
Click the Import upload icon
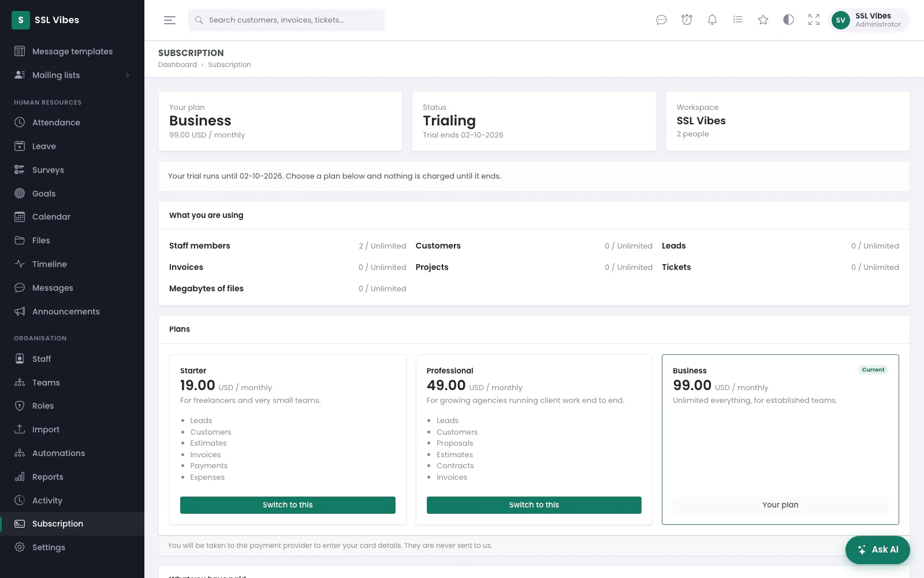pyautogui.click(x=20, y=429)
